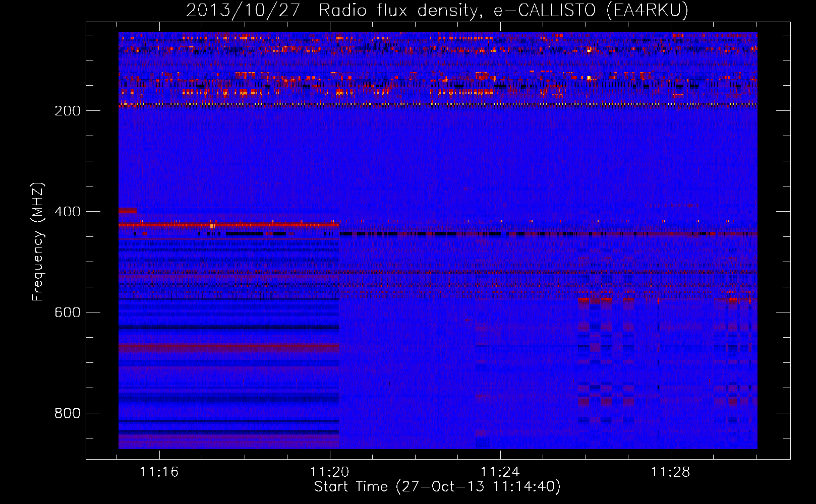
Task: Select the 11:28 time tick label
Action: [670, 472]
